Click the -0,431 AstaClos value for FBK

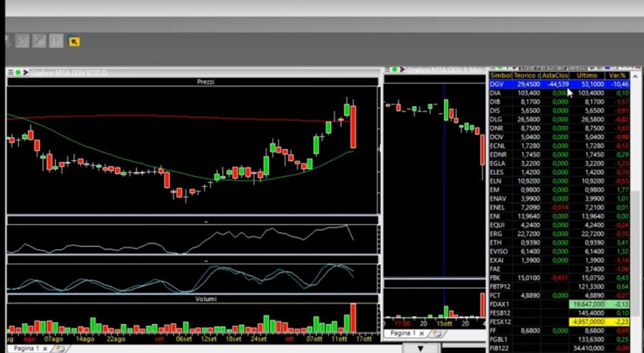tap(559, 277)
